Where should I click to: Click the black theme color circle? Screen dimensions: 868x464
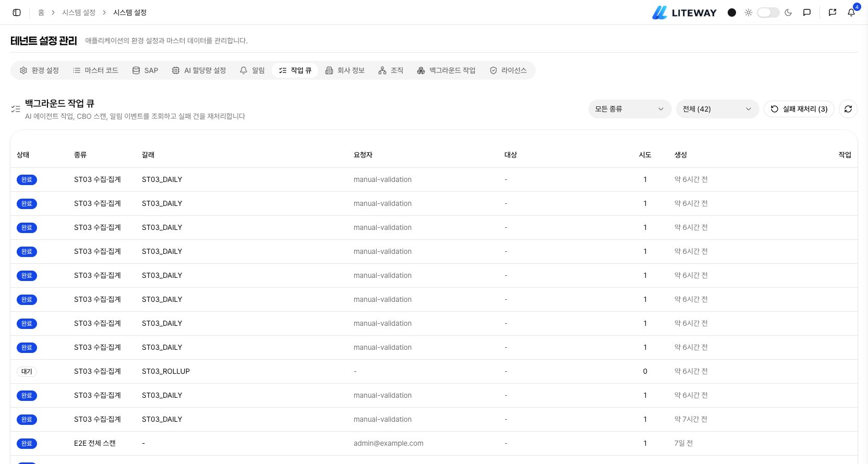click(732, 13)
